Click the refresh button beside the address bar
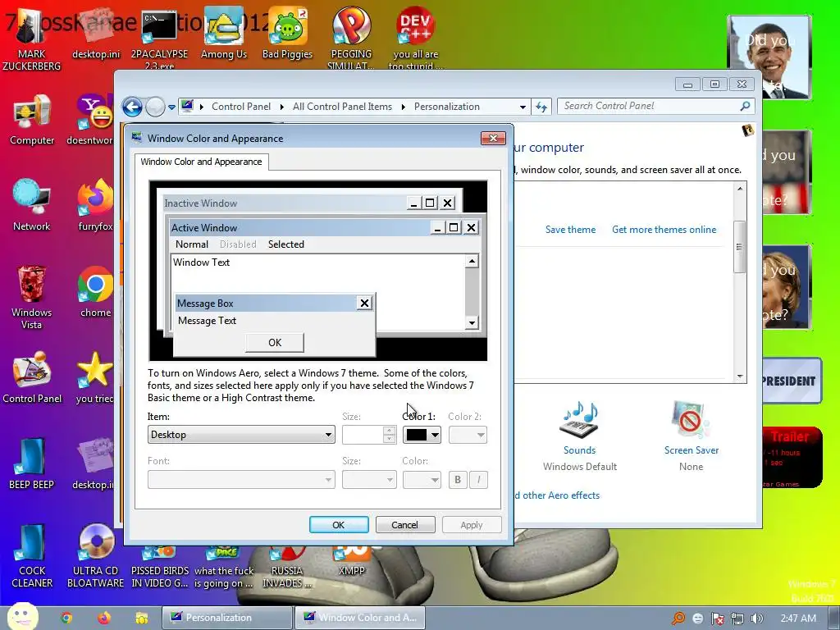The width and height of the screenshot is (840, 630). click(541, 107)
